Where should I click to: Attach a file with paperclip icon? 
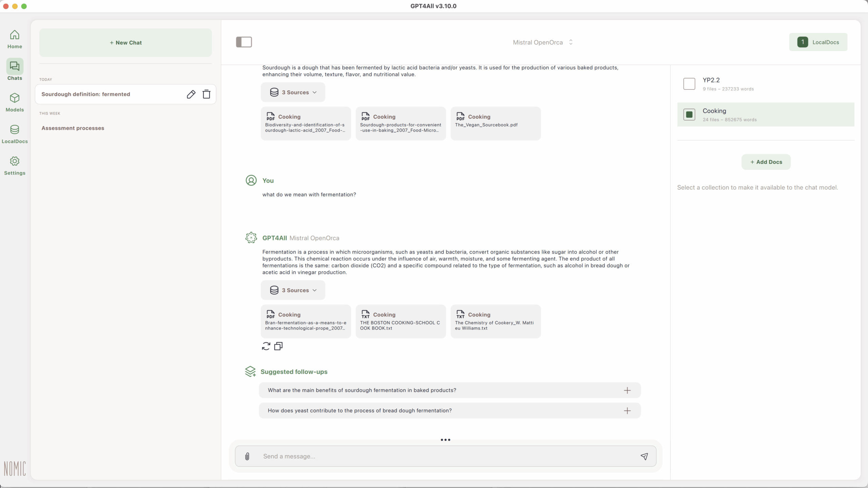pyautogui.click(x=247, y=456)
